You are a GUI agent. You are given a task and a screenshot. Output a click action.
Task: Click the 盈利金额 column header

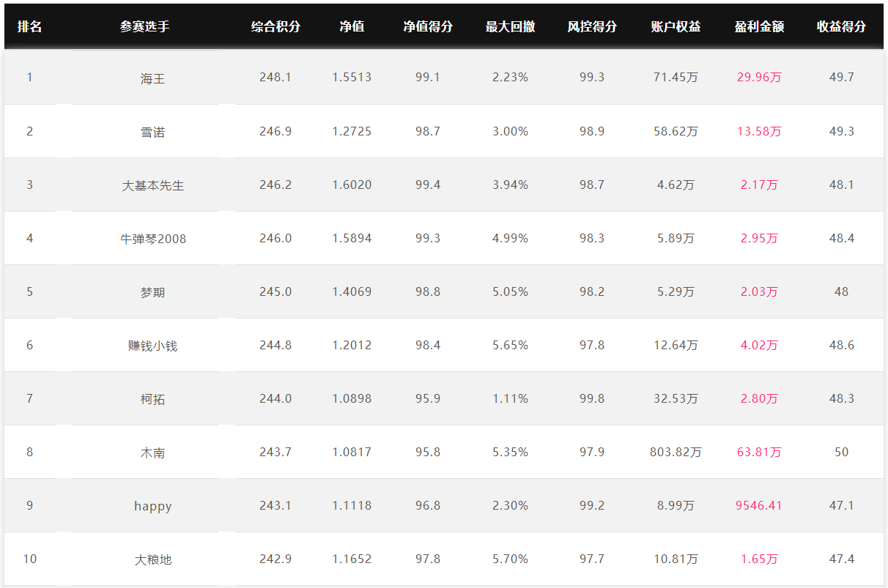click(759, 26)
